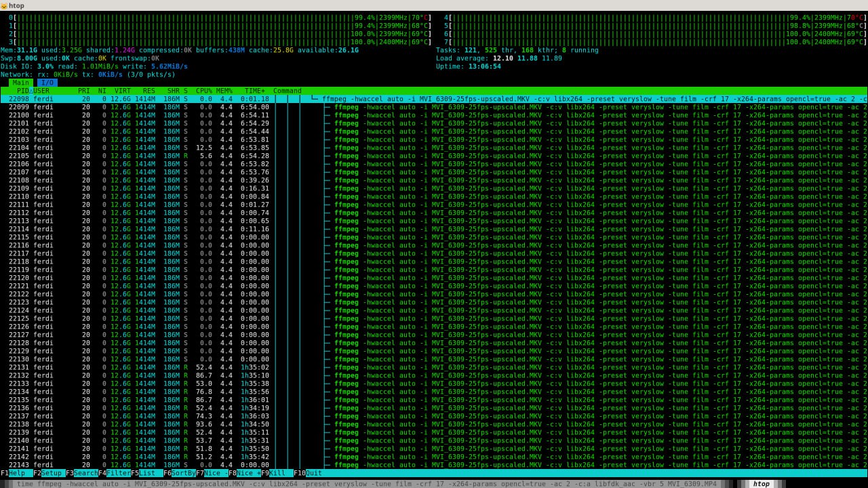Click the Command column header

(288, 91)
